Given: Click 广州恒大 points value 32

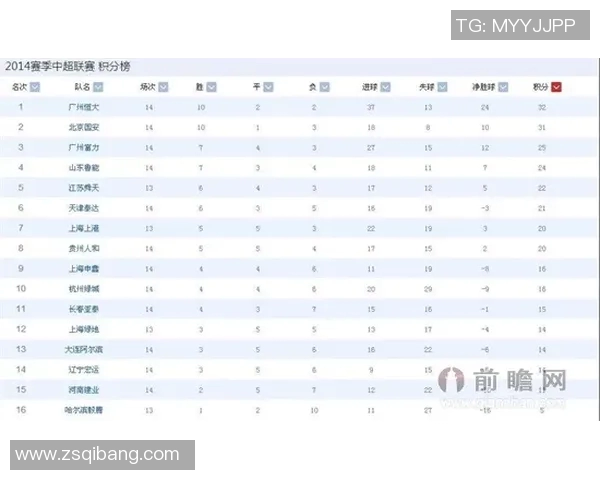Looking at the screenshot, I should coord(542,108).
